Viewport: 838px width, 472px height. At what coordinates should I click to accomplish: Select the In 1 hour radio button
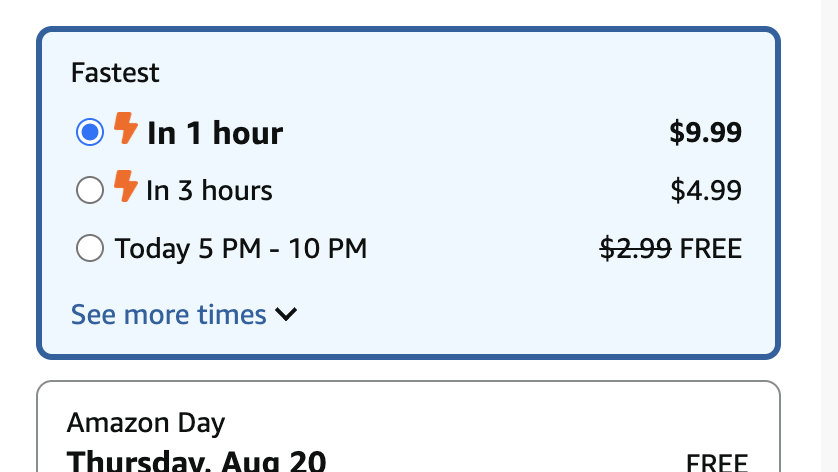coord(90,132)
